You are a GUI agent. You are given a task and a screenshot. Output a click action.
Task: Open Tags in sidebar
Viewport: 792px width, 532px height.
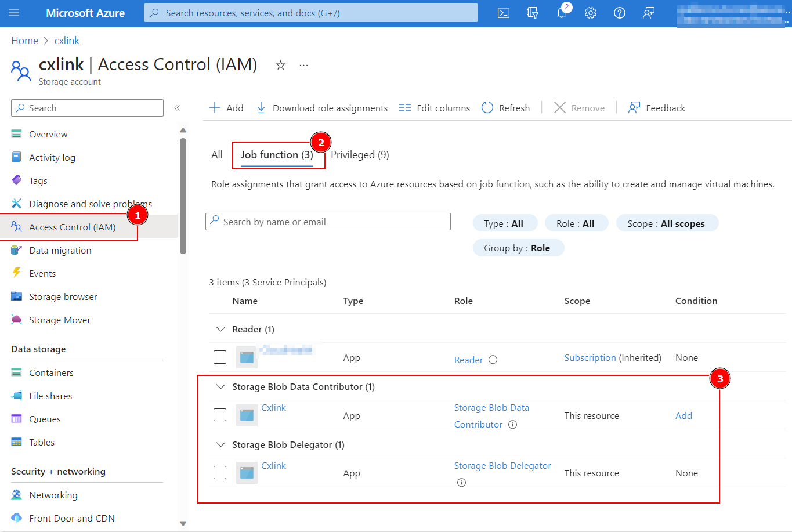click(x=38, y=180)
